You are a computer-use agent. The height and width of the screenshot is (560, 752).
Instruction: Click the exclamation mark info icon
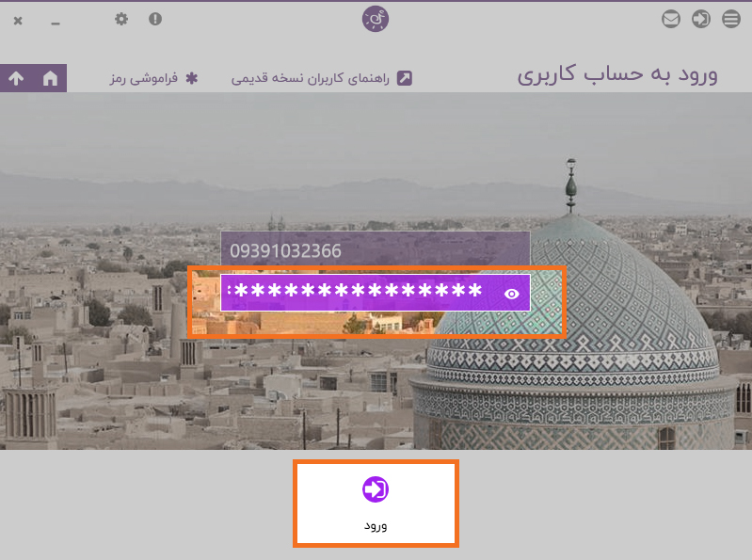(x=155, y=19)
